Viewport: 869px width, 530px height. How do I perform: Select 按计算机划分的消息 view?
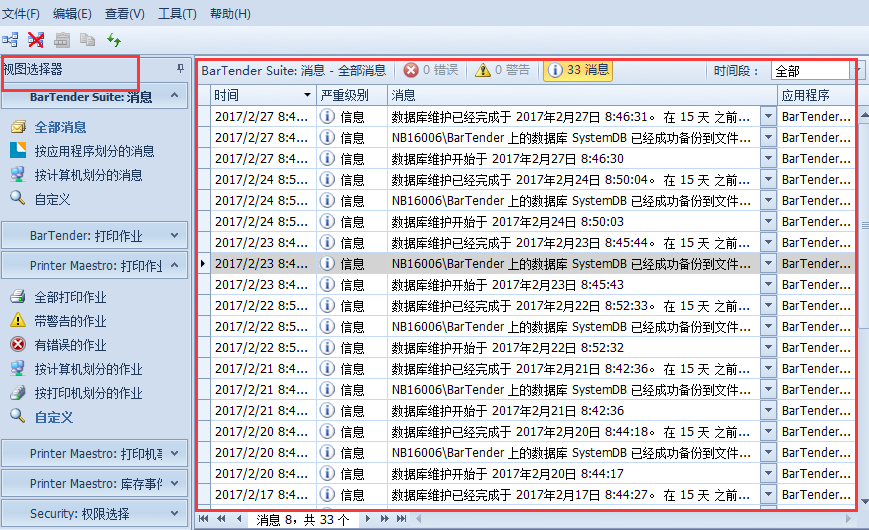[88, 175]
